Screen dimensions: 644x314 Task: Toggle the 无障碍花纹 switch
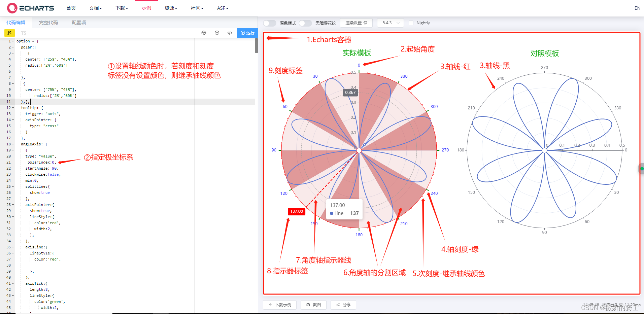pos(305,23)
